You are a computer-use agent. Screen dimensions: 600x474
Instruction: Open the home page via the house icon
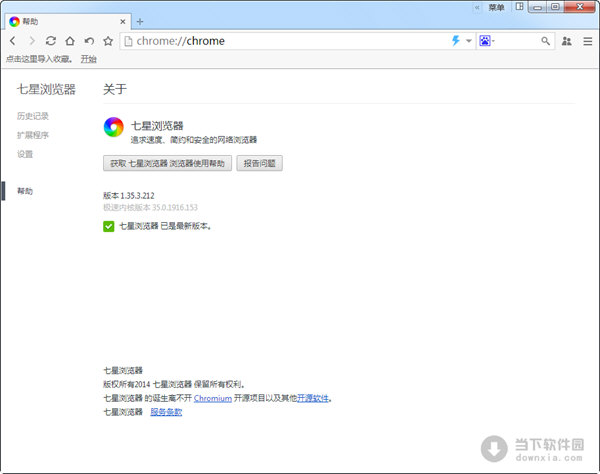70,41
